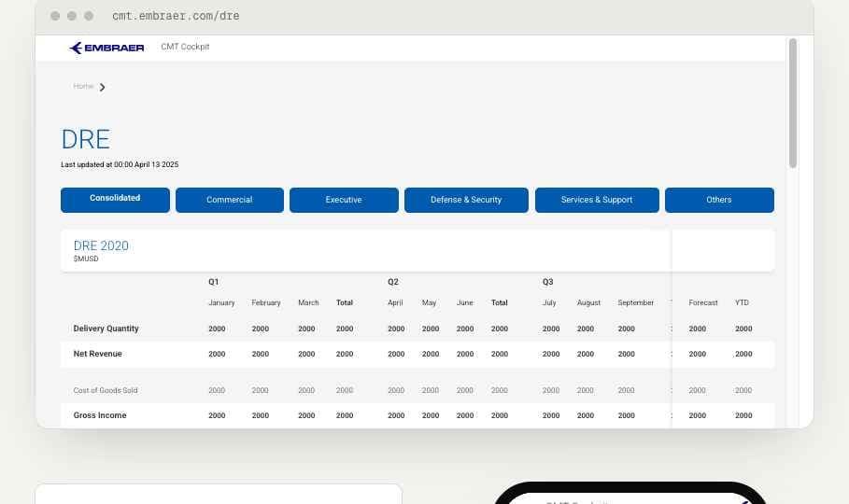Screen dimensions: 849x504
Task: Click the February column header
Action: click(266, 302)
